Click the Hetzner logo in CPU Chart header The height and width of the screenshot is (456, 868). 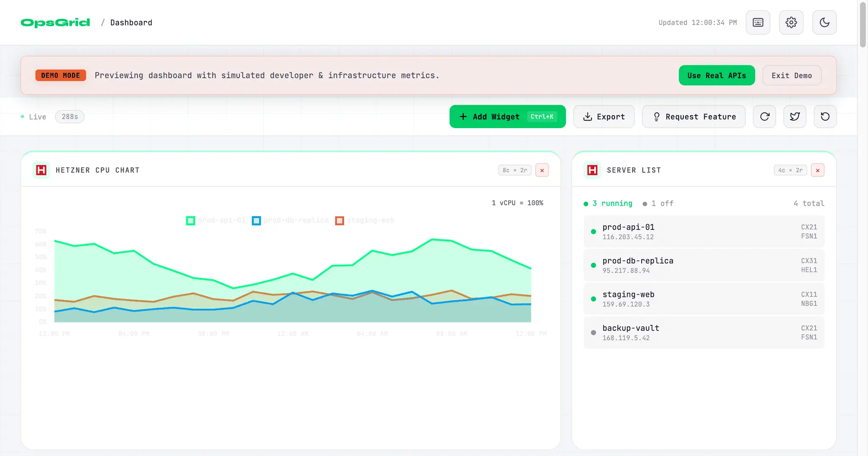(41, 170)
